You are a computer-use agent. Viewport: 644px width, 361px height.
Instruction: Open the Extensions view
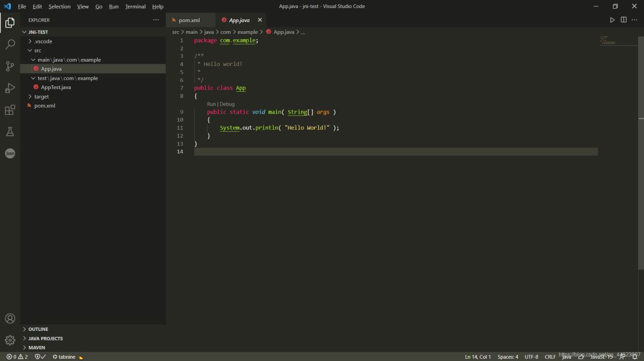click(x=10, y=110)
